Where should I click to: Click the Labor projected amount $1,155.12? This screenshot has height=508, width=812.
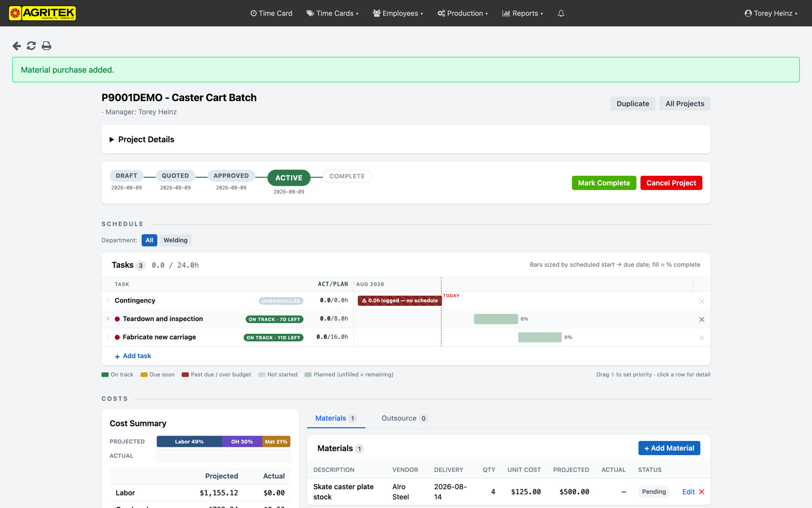[x=219, y=493]
